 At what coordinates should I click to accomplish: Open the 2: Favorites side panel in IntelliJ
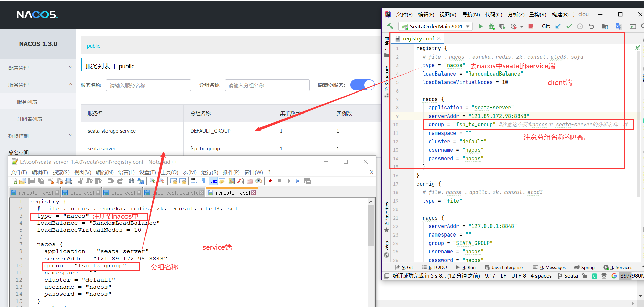point(387,217)
